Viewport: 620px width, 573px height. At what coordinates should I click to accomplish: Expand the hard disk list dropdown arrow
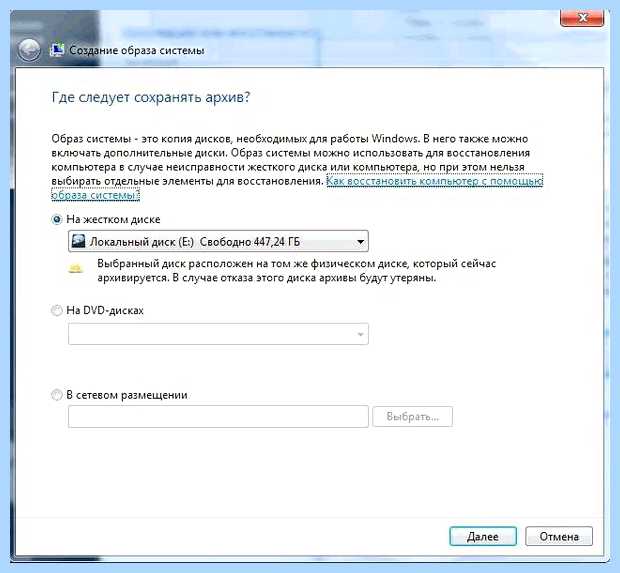click(x=360, y=242)
